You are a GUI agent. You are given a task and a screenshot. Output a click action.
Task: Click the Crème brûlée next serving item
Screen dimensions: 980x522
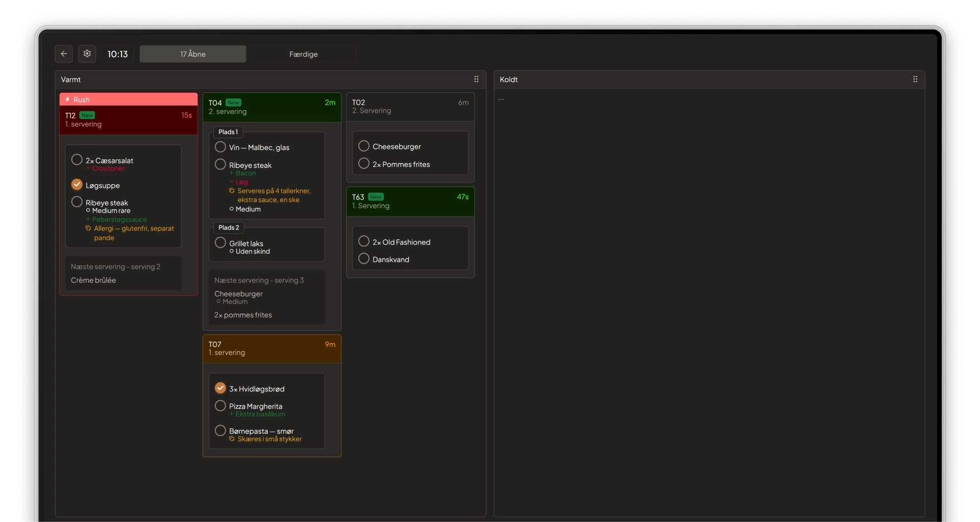click(x=93, y=280)
